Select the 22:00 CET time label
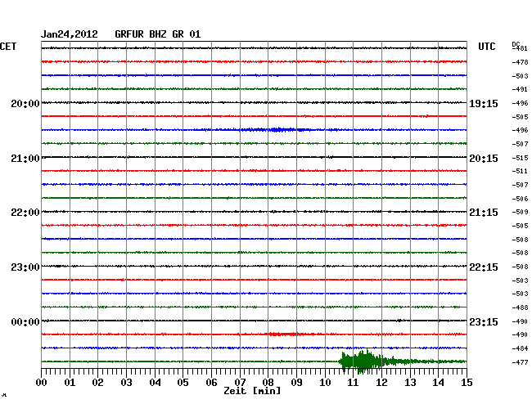Image resolution: width=532 pixels, height=404 pixels. click(x=25, y=213)
